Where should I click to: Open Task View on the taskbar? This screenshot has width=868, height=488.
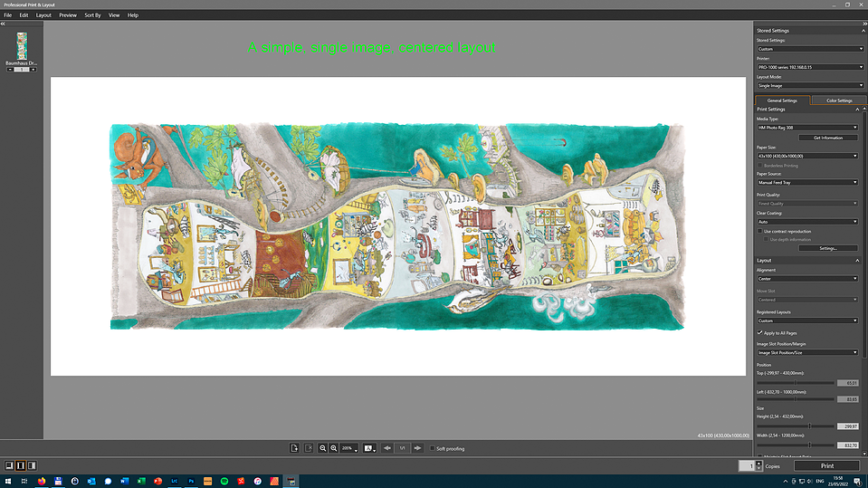[x=24, y=482]
